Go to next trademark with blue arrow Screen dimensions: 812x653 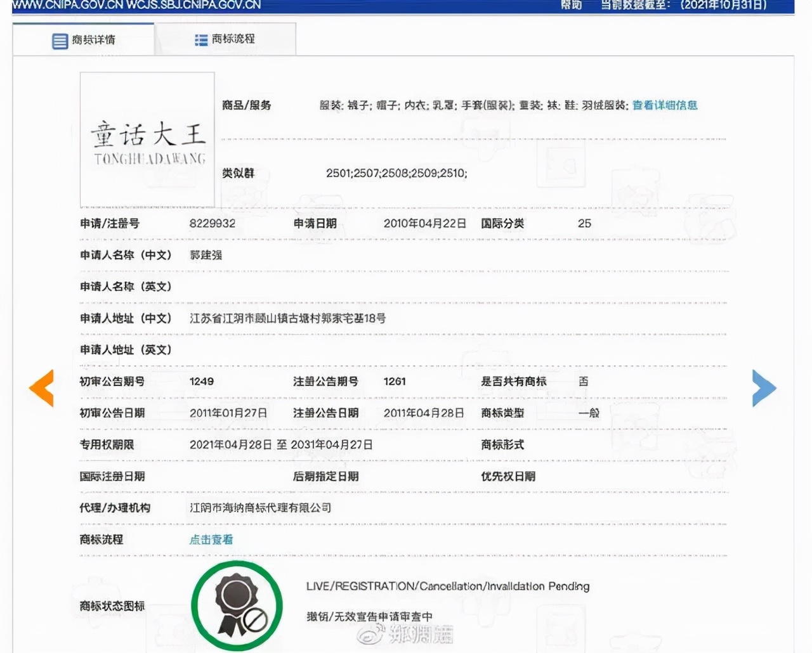[x=764, y=387]
